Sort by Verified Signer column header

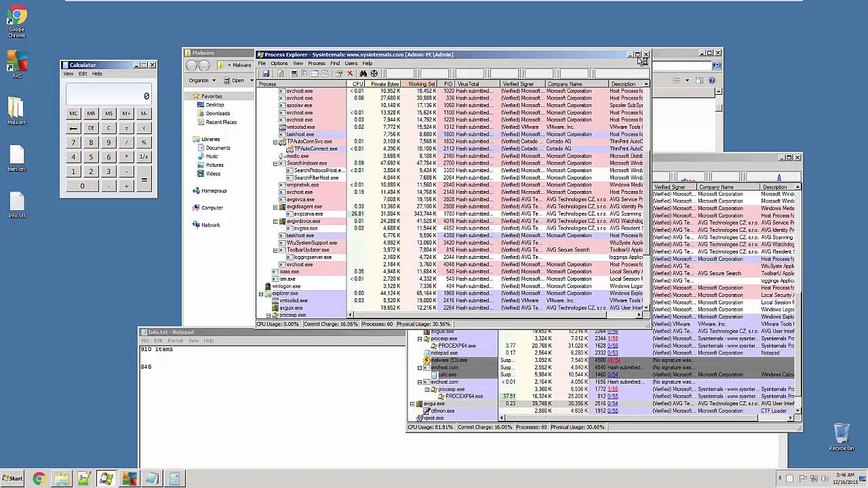[x=522, y=84]
